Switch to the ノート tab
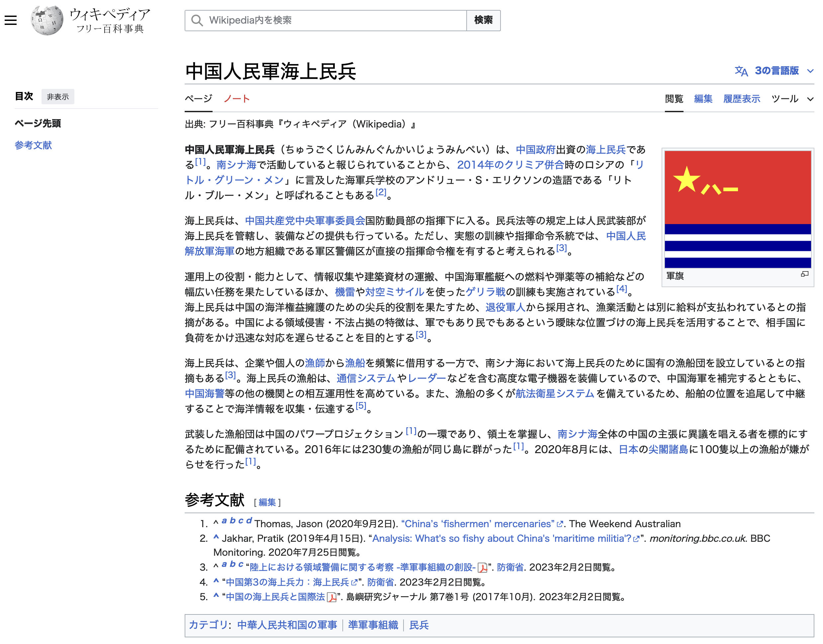The width and height of the screenshot is (823, 644). 236,99
